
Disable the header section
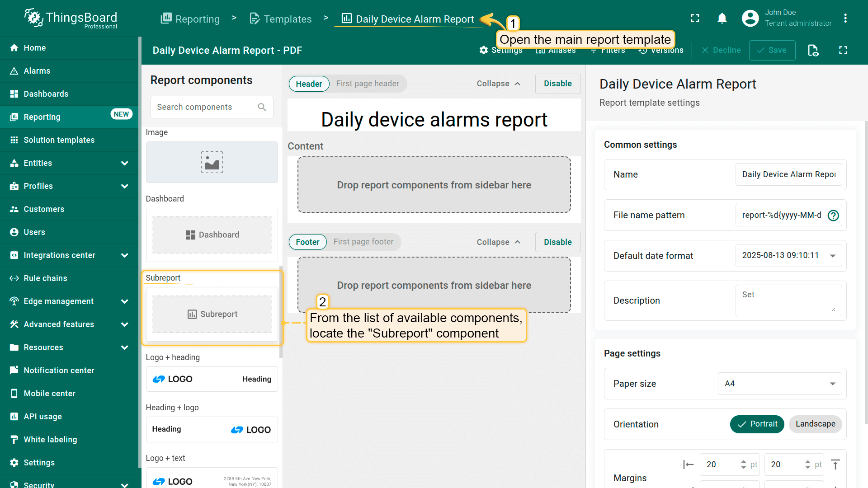tap(557, 84)
